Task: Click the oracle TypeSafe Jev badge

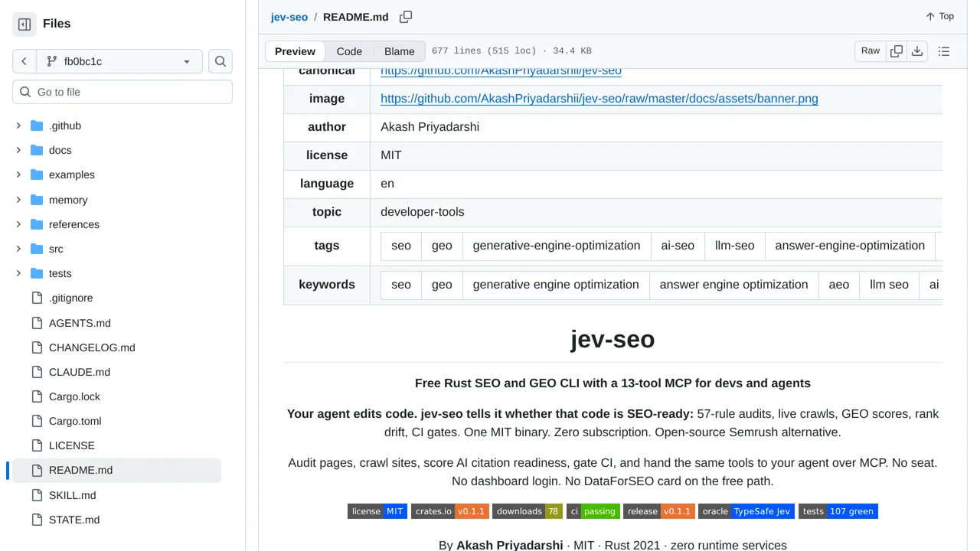Action: point(746,511)
